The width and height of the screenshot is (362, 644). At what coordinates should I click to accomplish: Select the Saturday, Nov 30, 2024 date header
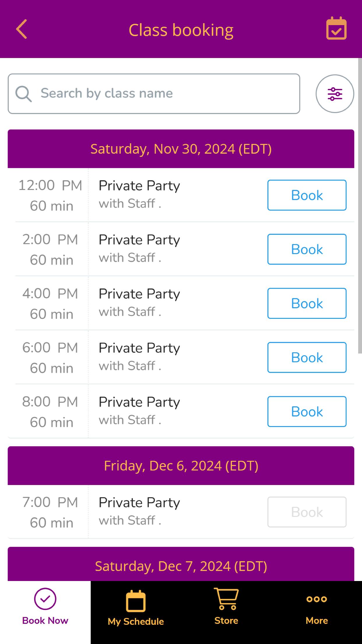pos(181,149)
